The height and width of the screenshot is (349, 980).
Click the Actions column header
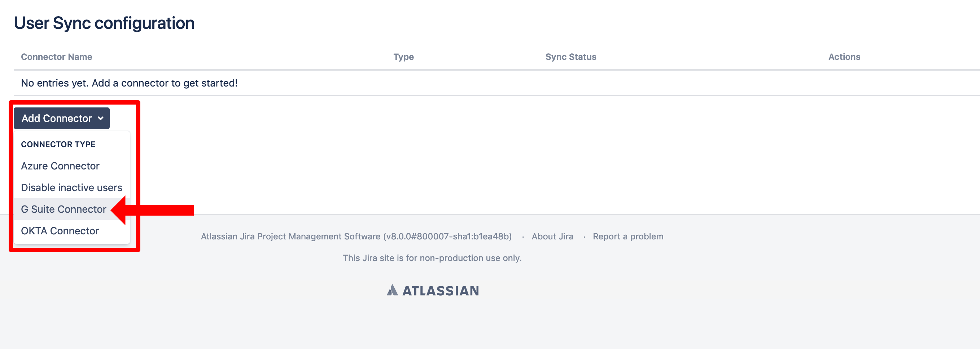click(844, 57)
